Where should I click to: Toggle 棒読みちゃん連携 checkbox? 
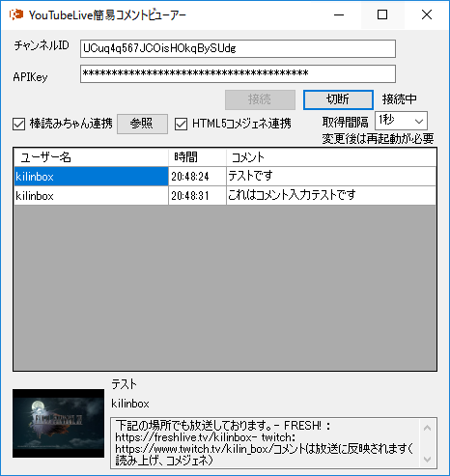coord(19,124)
